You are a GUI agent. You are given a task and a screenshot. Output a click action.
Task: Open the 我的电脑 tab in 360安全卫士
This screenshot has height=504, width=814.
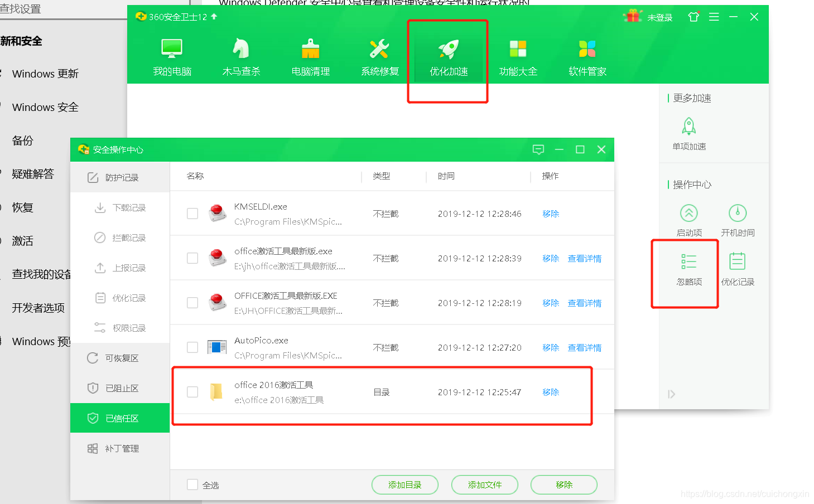pyautogui.click(x=172, y=58)
